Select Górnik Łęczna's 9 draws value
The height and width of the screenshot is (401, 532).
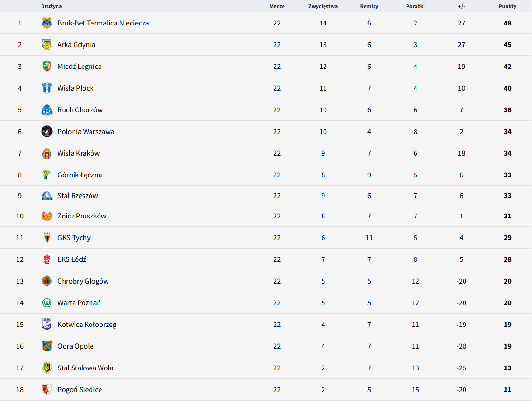pyautogui.click(x=369, y=175)
